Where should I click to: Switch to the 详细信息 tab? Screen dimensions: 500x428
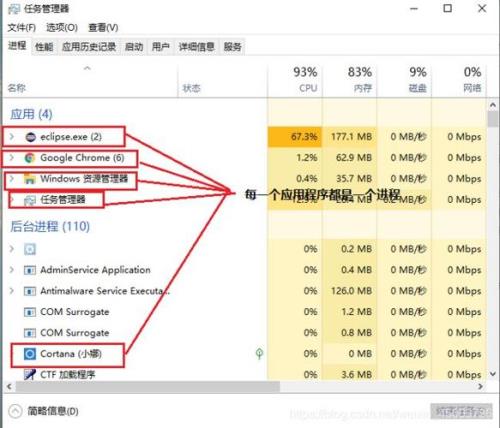[x=196, y=47]
